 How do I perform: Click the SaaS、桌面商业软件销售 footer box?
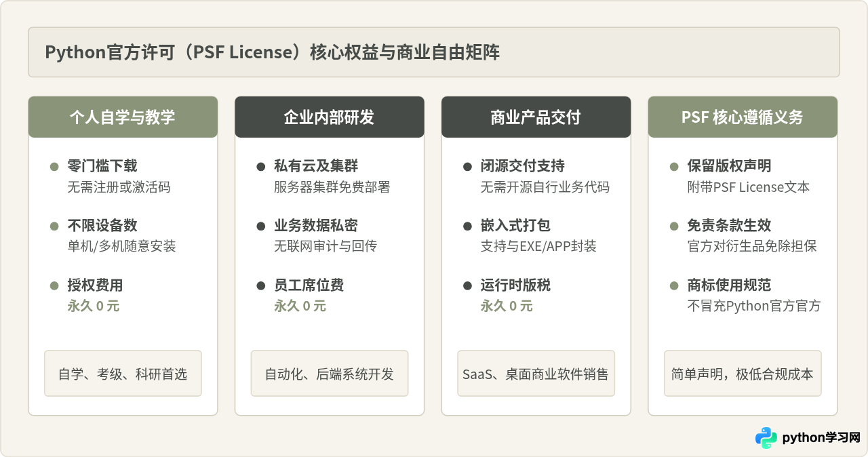[536, 374]
